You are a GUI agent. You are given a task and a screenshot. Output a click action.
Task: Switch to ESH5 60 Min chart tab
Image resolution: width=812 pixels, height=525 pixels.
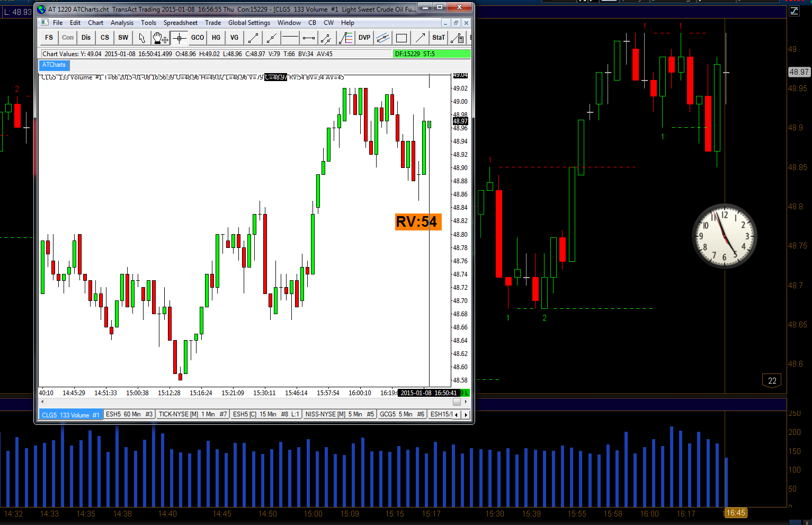[x=129, y=414]
